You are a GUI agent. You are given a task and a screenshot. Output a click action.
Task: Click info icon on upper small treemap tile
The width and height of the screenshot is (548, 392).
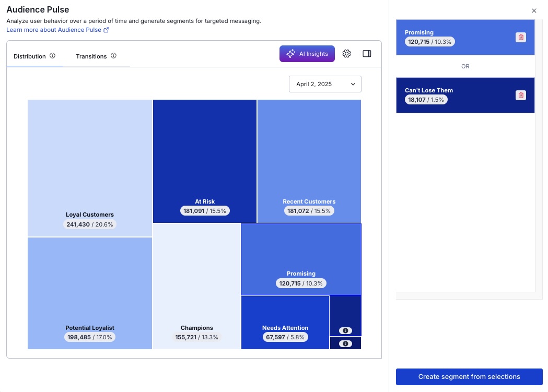coord(345,330)
